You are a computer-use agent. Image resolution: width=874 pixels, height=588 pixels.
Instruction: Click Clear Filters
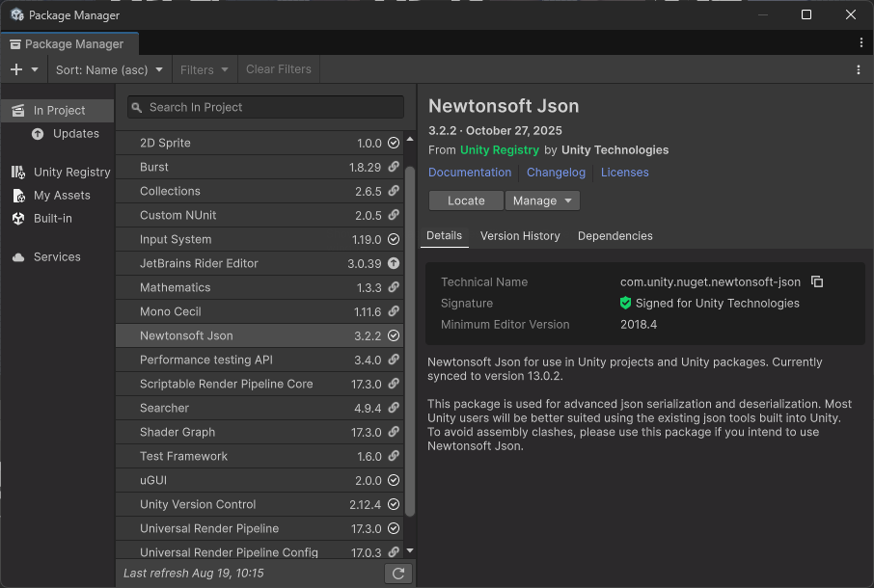[279, 69]
